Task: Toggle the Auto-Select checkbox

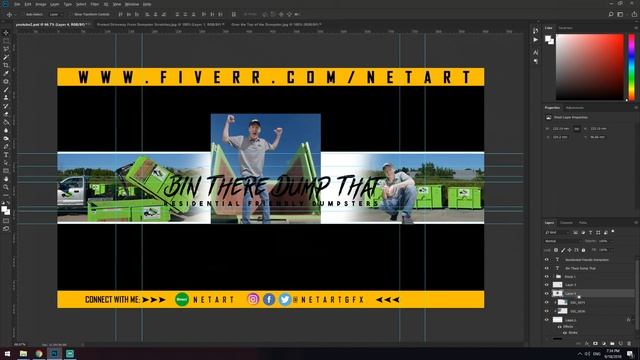Action: point(24,14)
